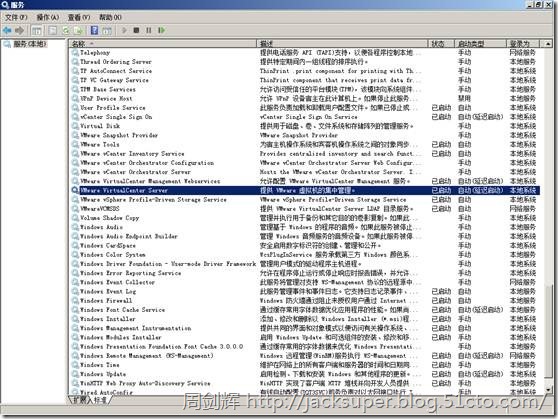Select the Windows Event Log service

(x=108, y=291)
